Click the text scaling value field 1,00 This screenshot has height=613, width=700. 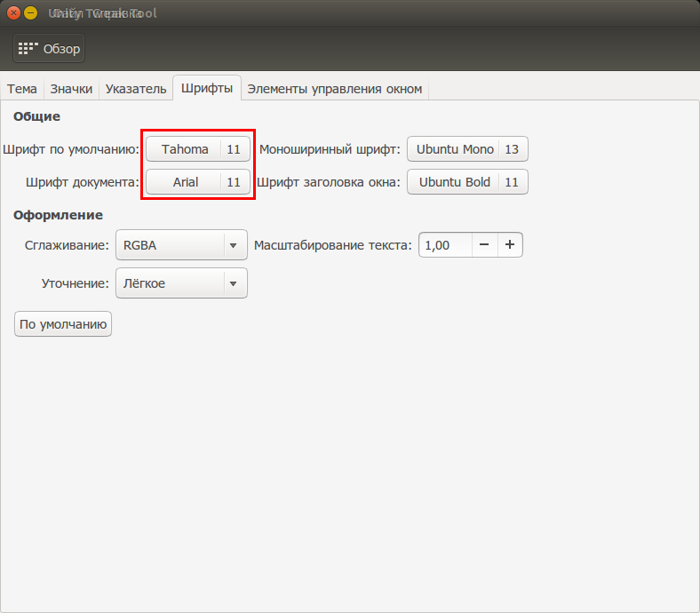[x=445, y=245]
